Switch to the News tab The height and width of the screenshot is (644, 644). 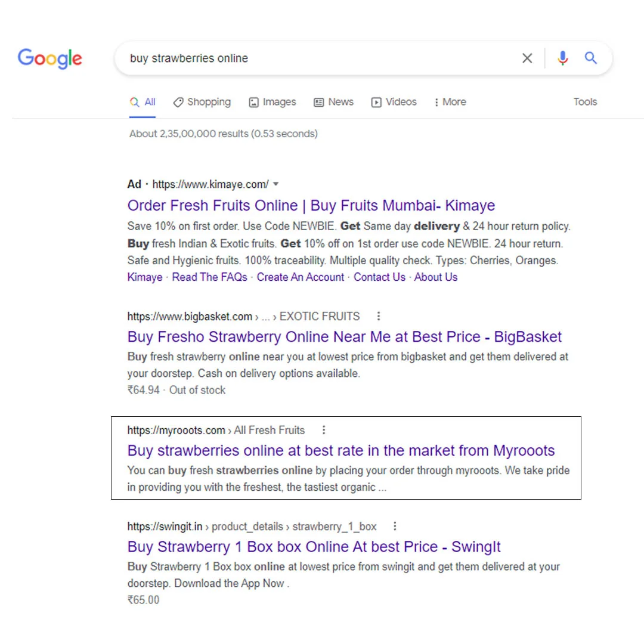tap(334, 102)
